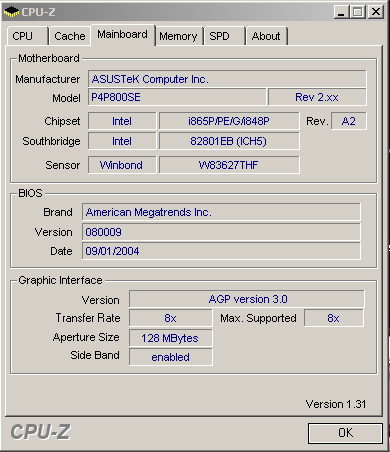
Task: Click the southbridge value 82801EB (ICH5)
Action: tap(229, 141)
